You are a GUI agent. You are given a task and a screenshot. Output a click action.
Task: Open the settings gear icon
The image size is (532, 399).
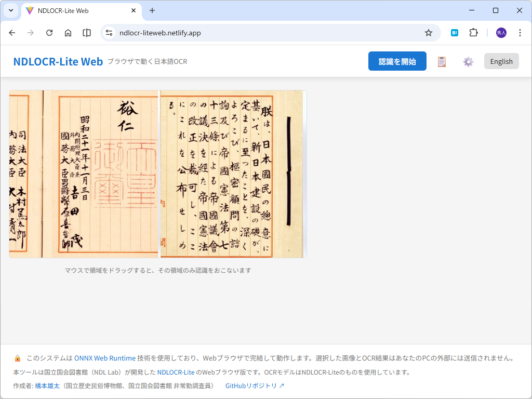coord(468,61)
